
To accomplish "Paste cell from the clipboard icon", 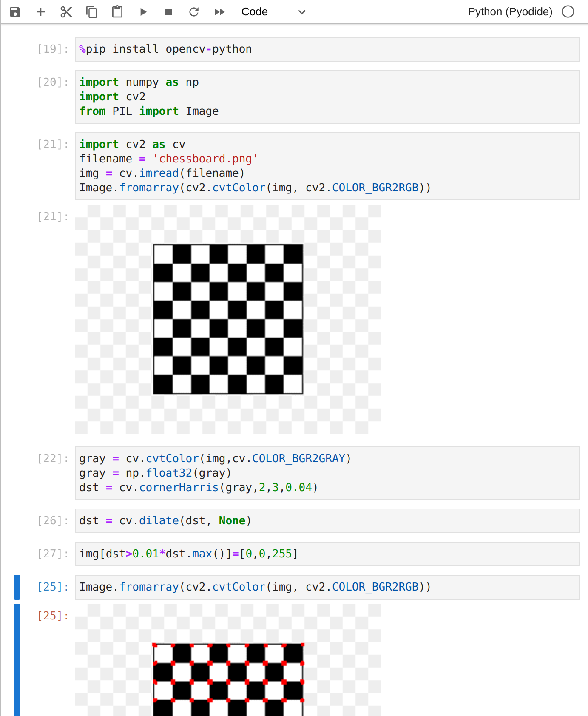I will 117,12.
